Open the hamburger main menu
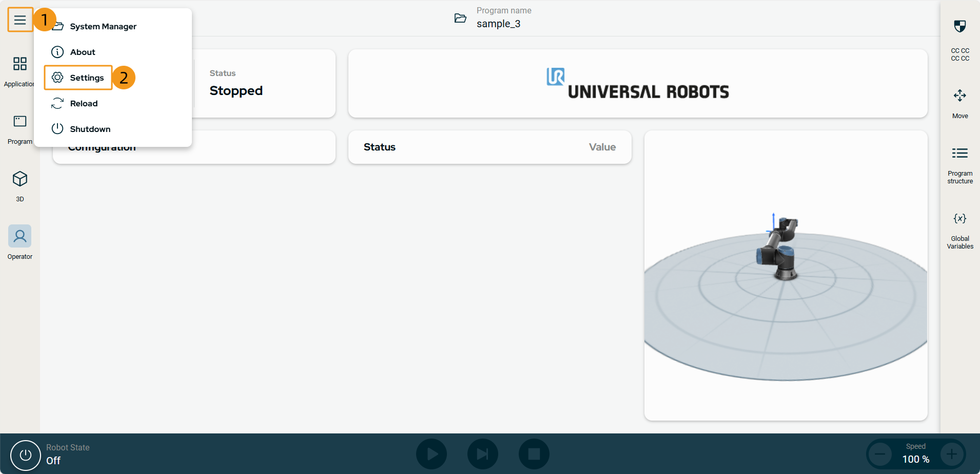 coord(20,20)
